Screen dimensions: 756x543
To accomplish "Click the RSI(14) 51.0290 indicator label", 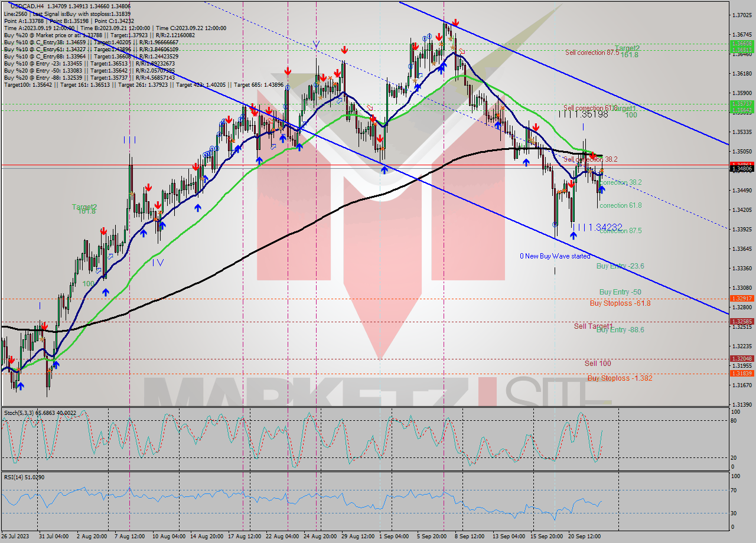I will click(x=24, y=477).
